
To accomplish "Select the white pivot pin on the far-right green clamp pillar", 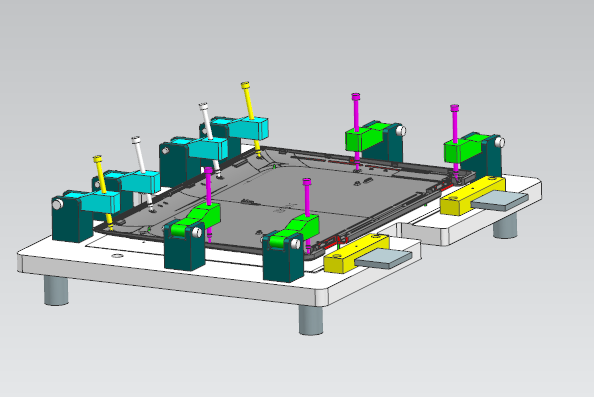I will 500,142.
